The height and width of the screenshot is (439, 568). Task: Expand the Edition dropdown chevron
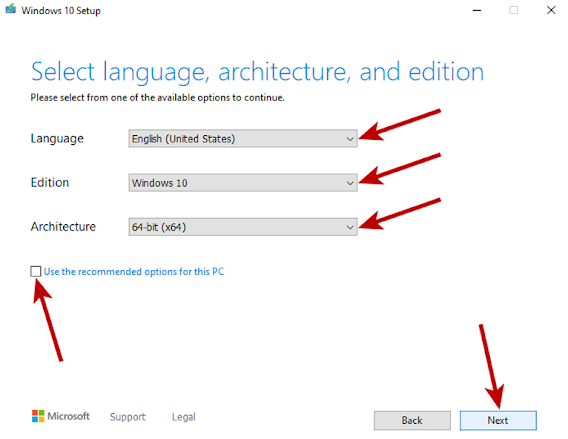pyautogui.click(x=350, y=183)
